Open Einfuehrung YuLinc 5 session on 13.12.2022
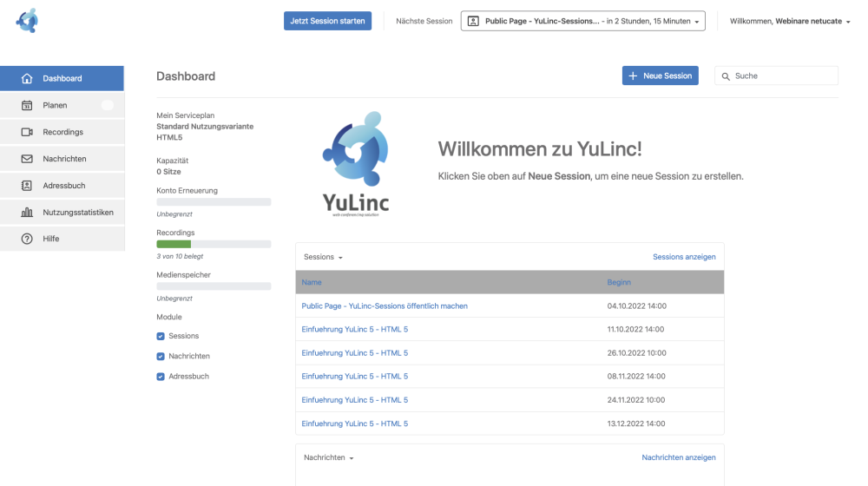Image resolution: width=868 pixels, height=486 pixels. tap(355, 424)
